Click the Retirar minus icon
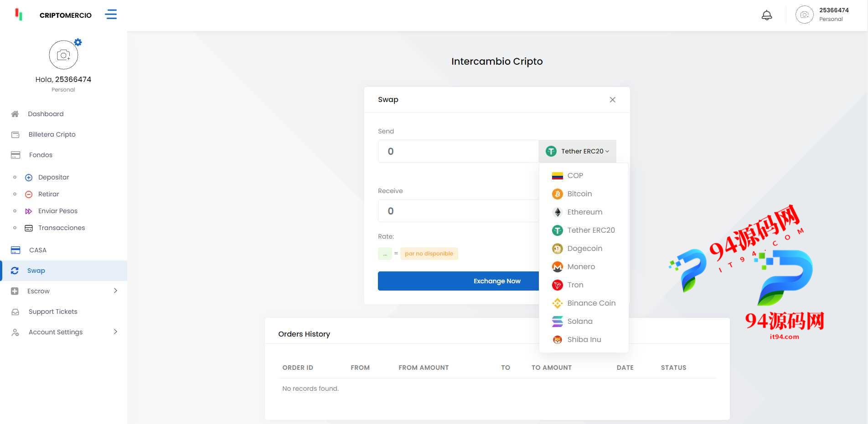The image size is (868, 424). (29, 194)
